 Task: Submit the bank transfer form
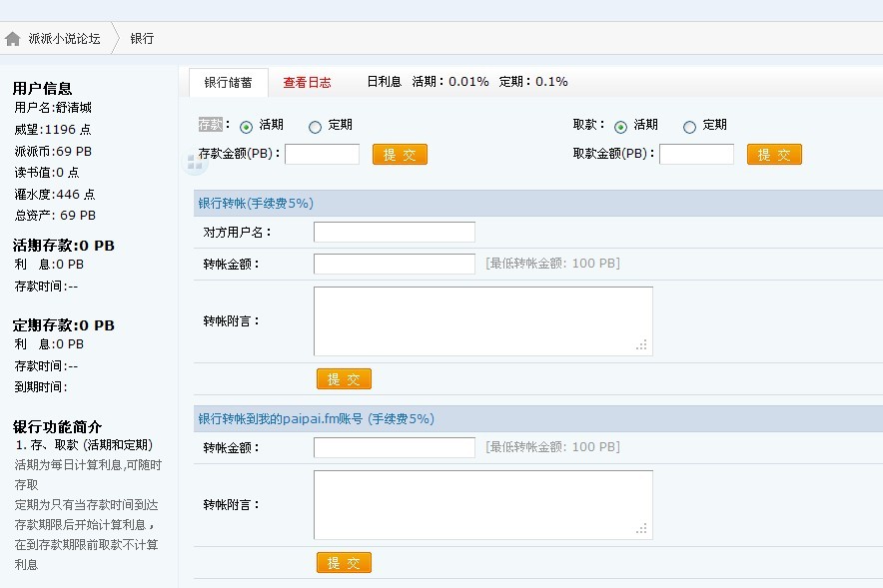[344, 379]
